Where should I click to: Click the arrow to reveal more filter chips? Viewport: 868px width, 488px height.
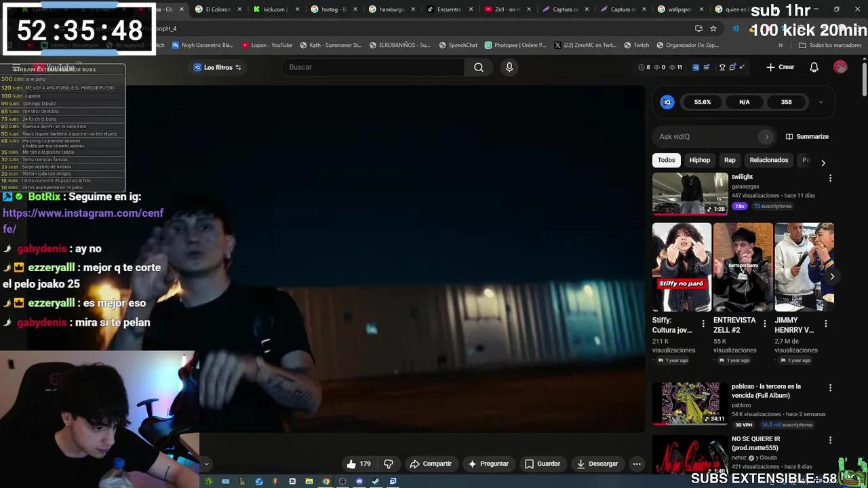pyautogui.click(x=823, y=163)
